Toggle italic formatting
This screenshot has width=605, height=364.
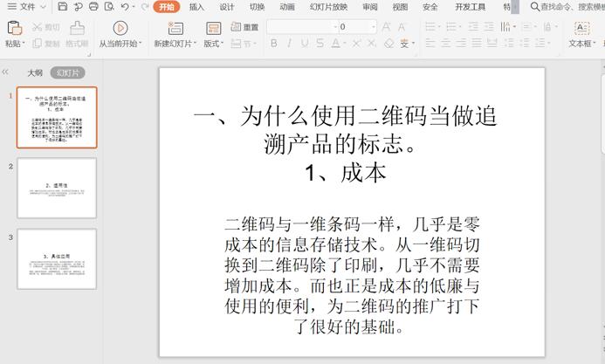(289, 44)
